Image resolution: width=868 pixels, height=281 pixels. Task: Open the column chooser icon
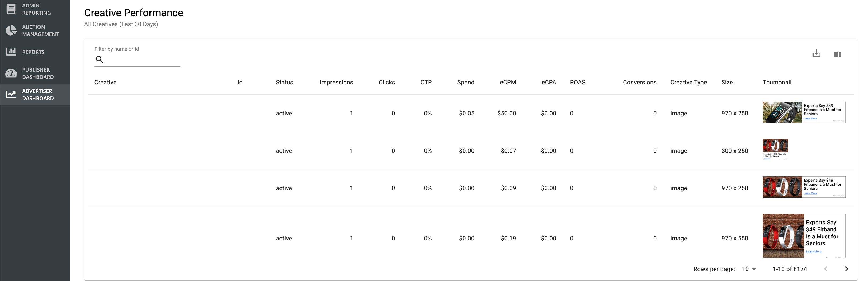point(837,54)
